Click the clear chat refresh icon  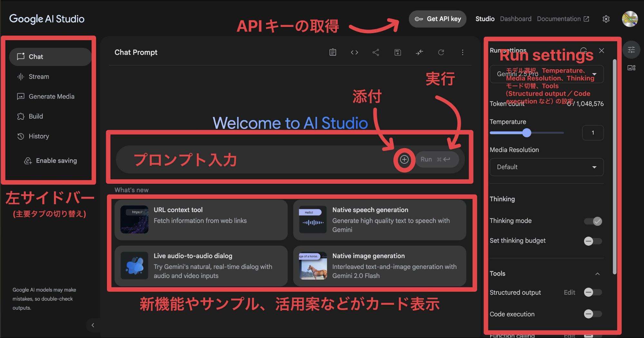tap(441, 52)
